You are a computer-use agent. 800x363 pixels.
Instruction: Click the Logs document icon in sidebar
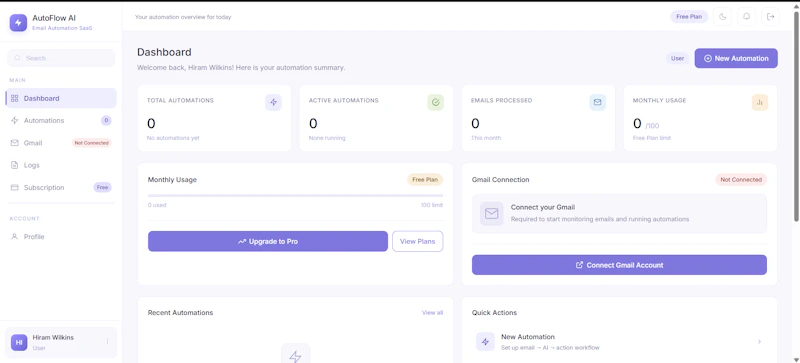pos(14,165)
